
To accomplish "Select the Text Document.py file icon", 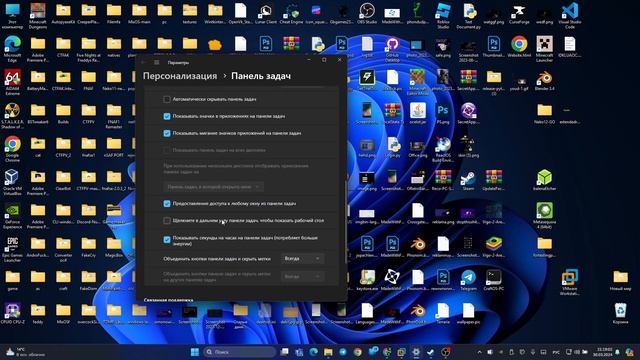I will pyautogui.click(x=468, y=16).
